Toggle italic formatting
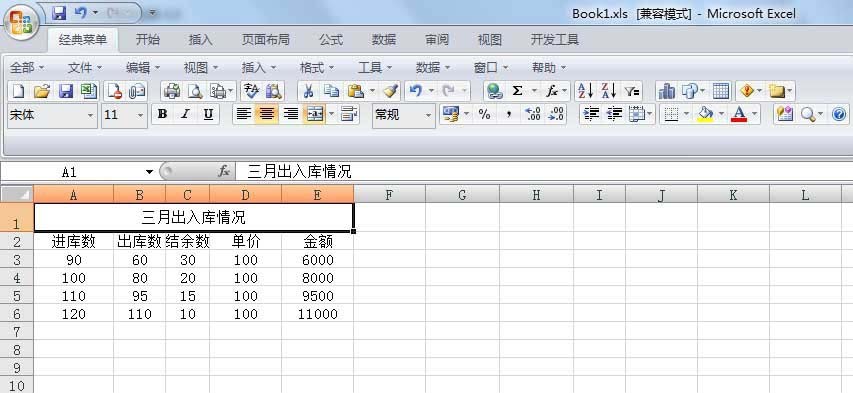This screenshot has height=393, width=853. (185, 114)
